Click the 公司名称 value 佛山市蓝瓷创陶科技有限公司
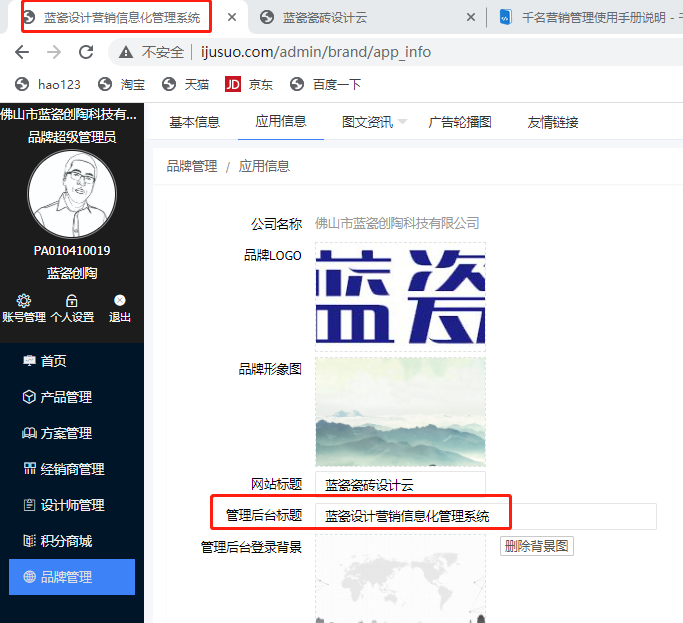The width and height of the screenshot is (683, 623). (x=397, y=223)
